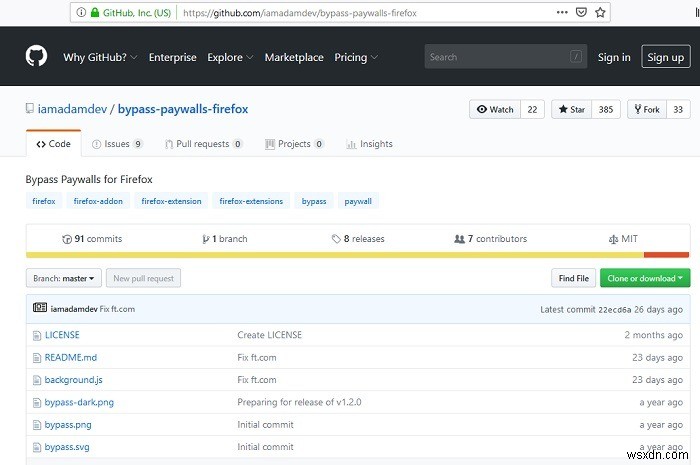
Task: Click the releases tag icon
Action: coord(337,239)
